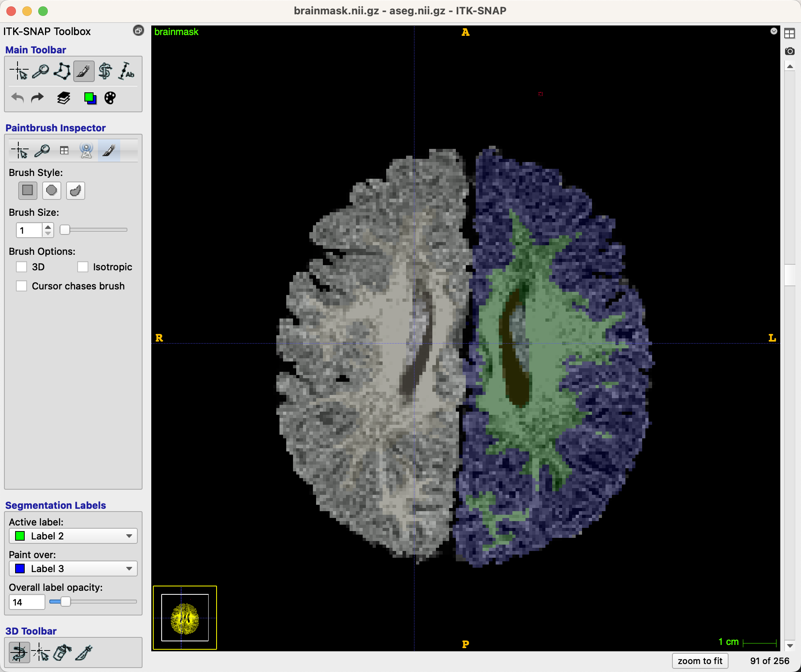Choose the round brush style
The width and height of the screenshot is (801, 672).
point(51,191)
